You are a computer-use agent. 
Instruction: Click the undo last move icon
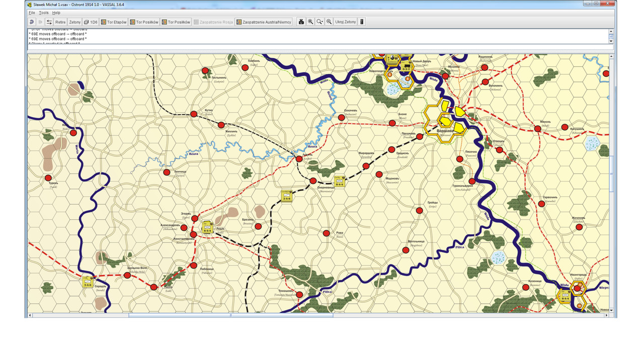(32, 22)
